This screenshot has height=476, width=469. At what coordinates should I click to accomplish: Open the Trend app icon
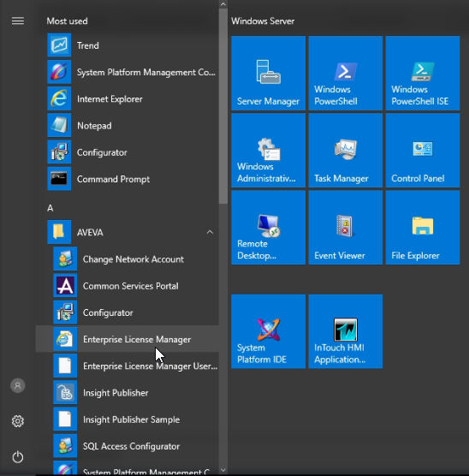tap(59, 45)
